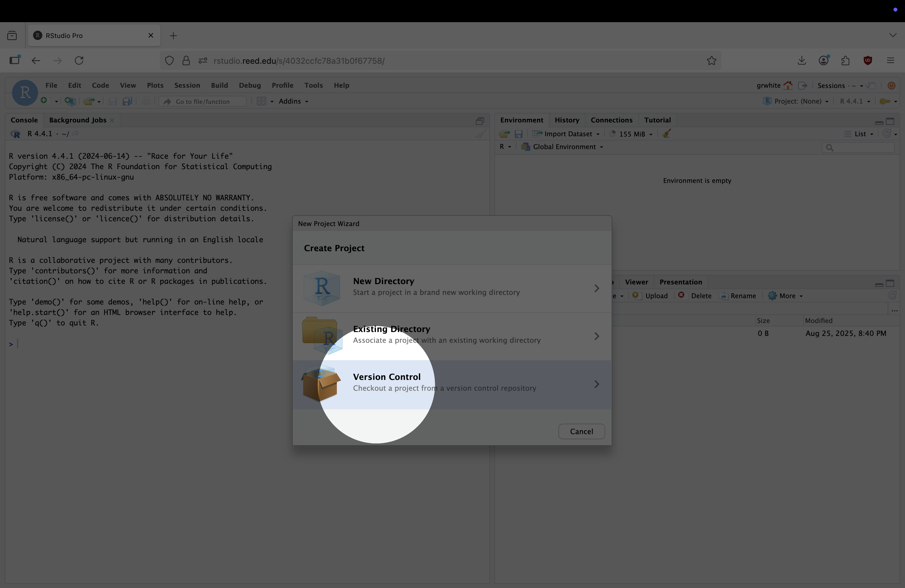Expand the Global Environment dropdown

pos(564,147)
